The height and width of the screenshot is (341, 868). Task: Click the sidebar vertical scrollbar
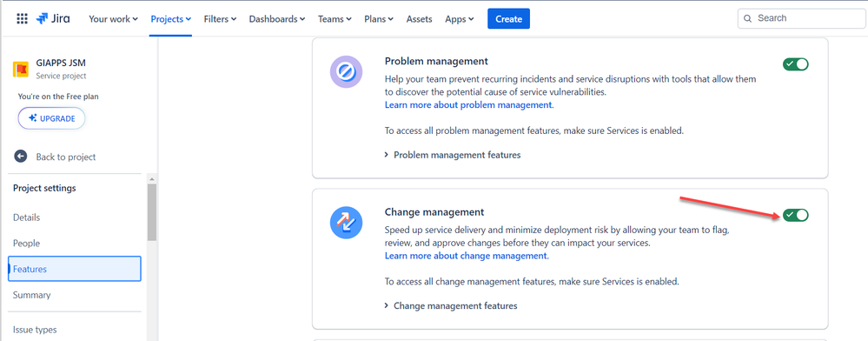point(152,211)
